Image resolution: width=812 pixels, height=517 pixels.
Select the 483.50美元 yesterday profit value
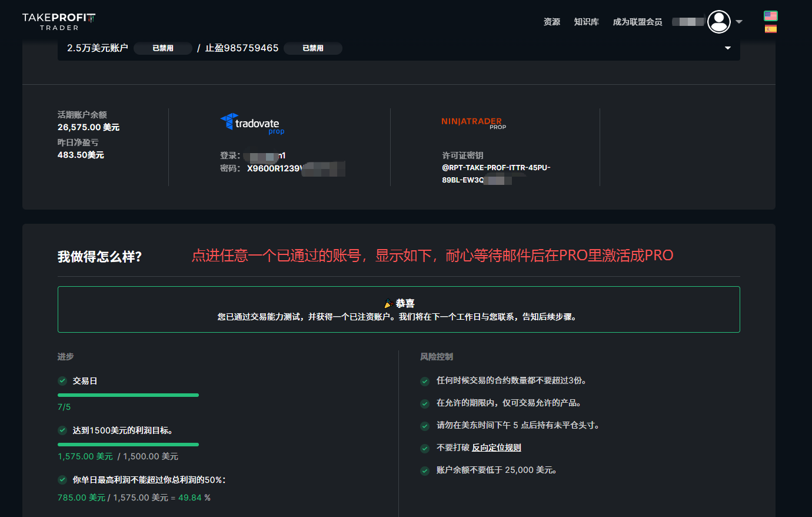coord(81,155)
